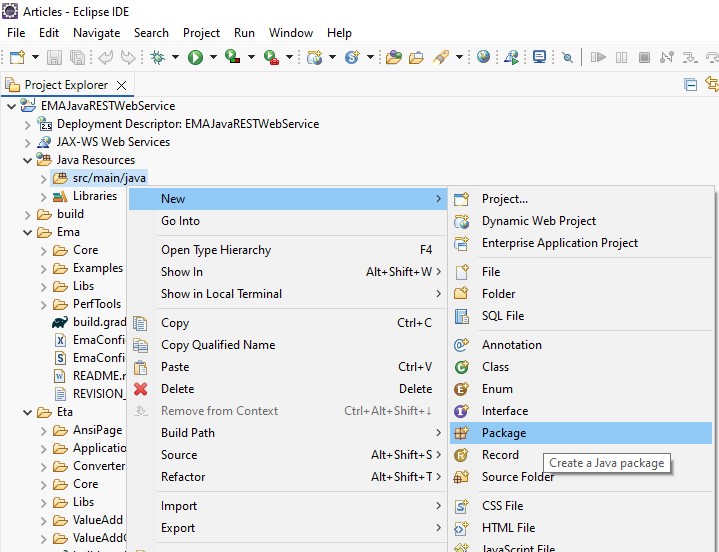The image size is (719, 552).
Task: Click Copy Qualified Name in context menu
Action: (288, 345)
